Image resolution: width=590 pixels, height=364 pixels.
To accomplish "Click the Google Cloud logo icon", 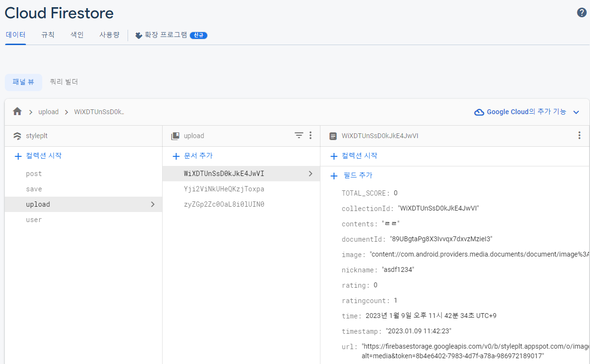I will [x=479, y=112].
